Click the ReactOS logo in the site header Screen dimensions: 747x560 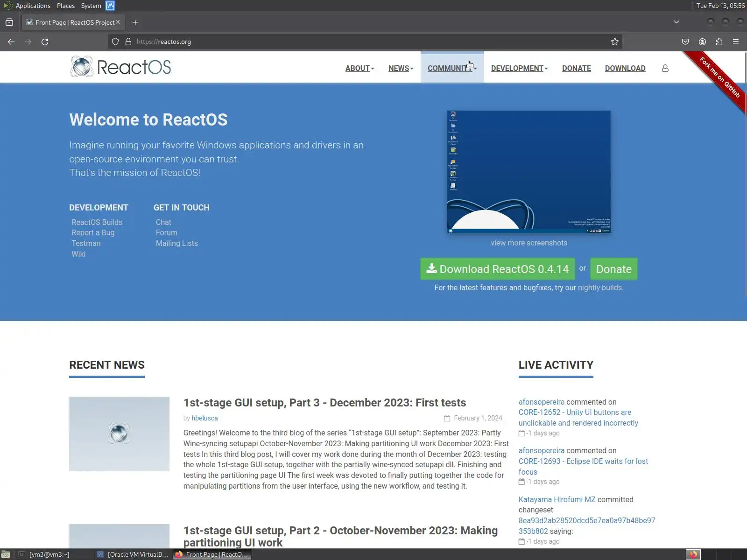click(120, 67)
